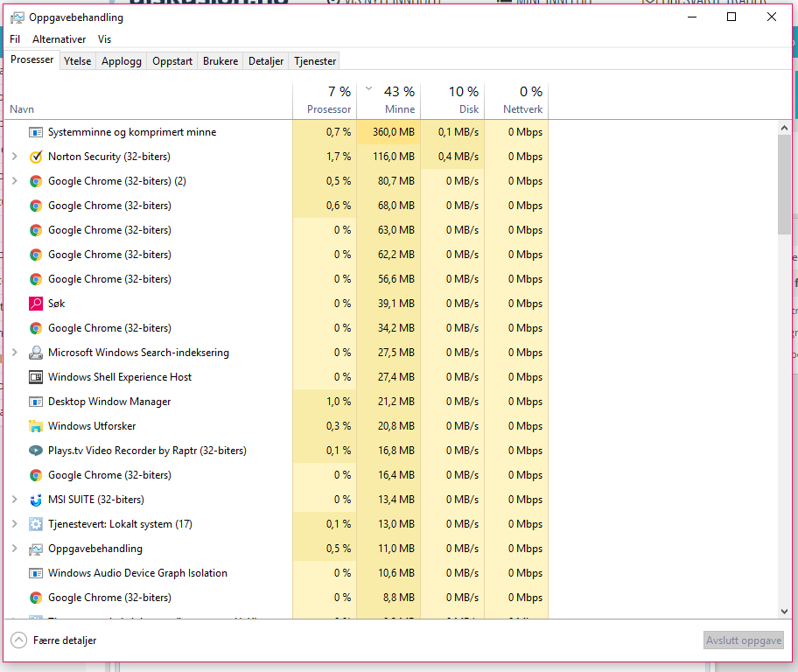This screenshot has height=672, width=798.
Task: Switch to the Applogg tab
Action: 121,61
